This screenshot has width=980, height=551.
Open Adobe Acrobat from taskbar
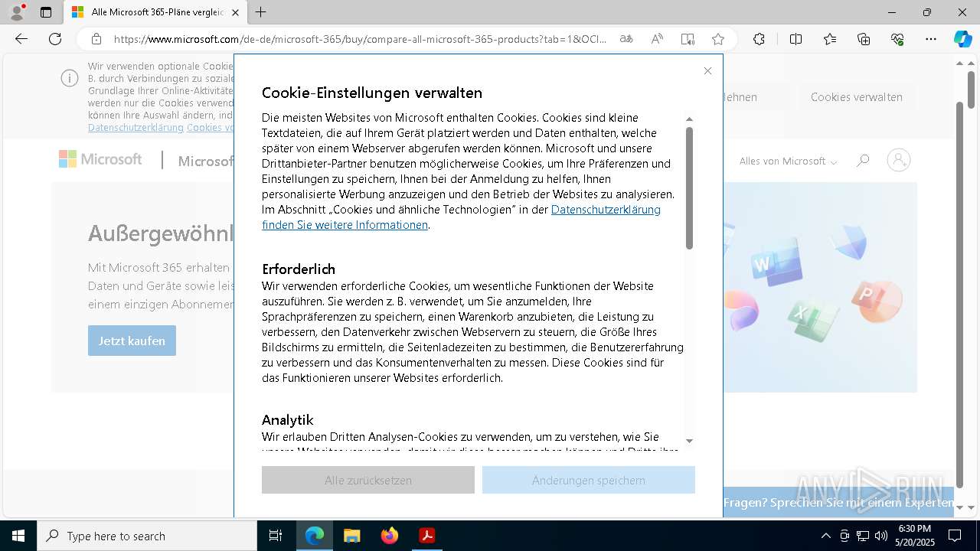click(427, 536)
